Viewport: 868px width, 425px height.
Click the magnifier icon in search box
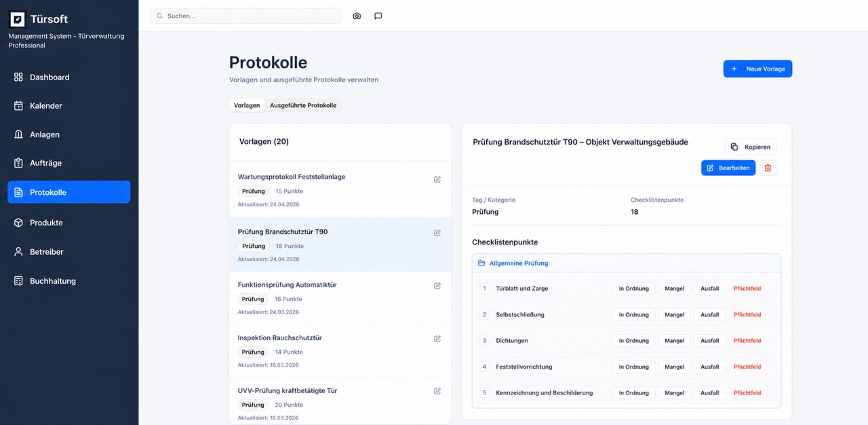click(x=160, y=16)
